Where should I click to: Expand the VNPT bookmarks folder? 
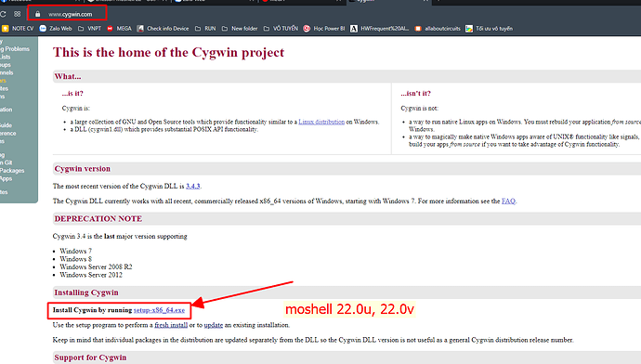tap(89, 29)
